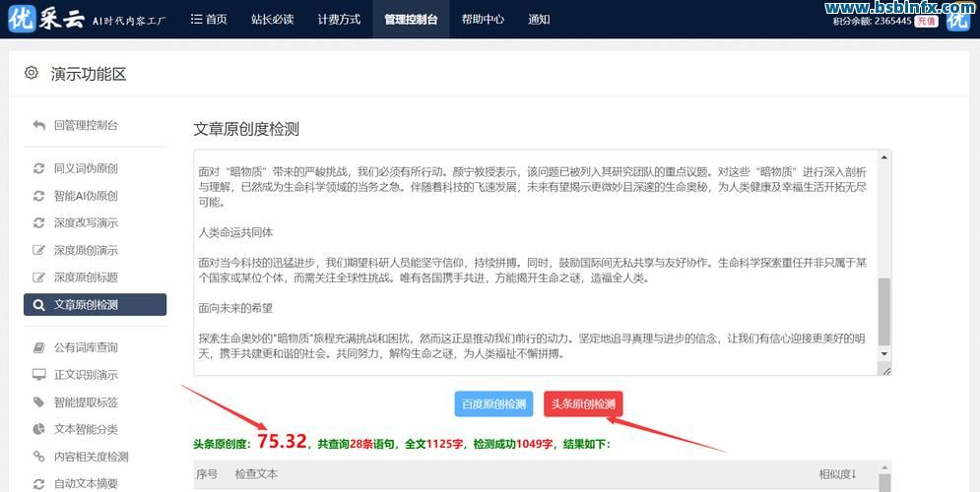
Task: Click the red 充值 button
Action: (x=926, y=22)
